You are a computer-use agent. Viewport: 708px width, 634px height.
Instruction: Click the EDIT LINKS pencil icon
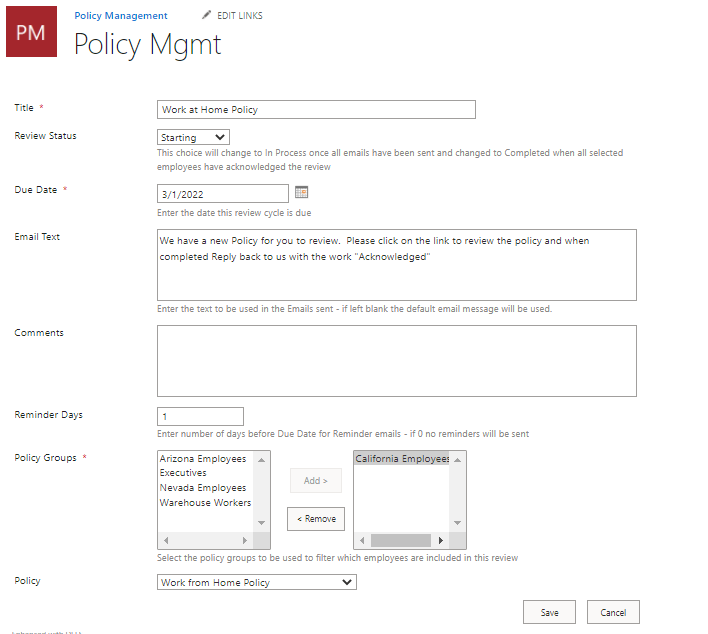point(206,15)
